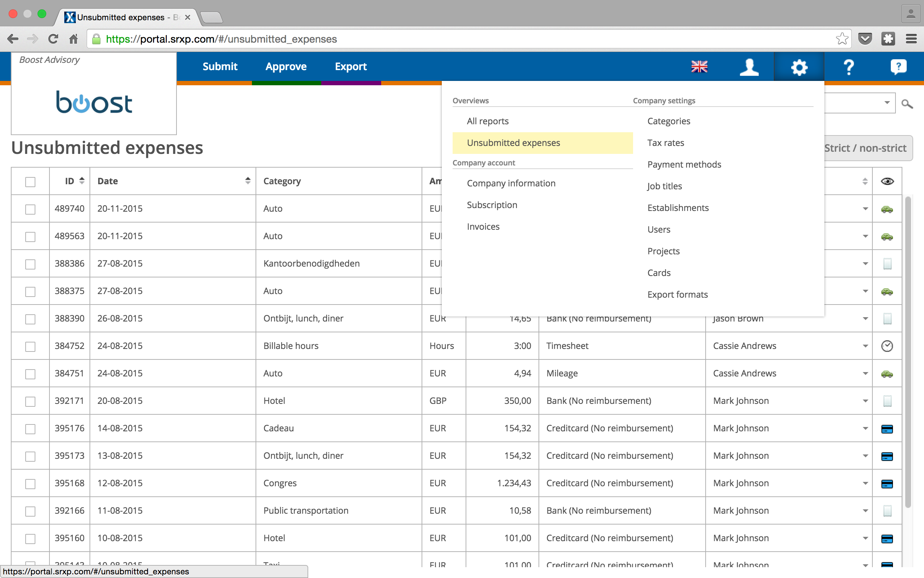Viewport: 924px width, 578px height.
Task: Expand user dropdown in Billable hours row
Action: [865, 346]
